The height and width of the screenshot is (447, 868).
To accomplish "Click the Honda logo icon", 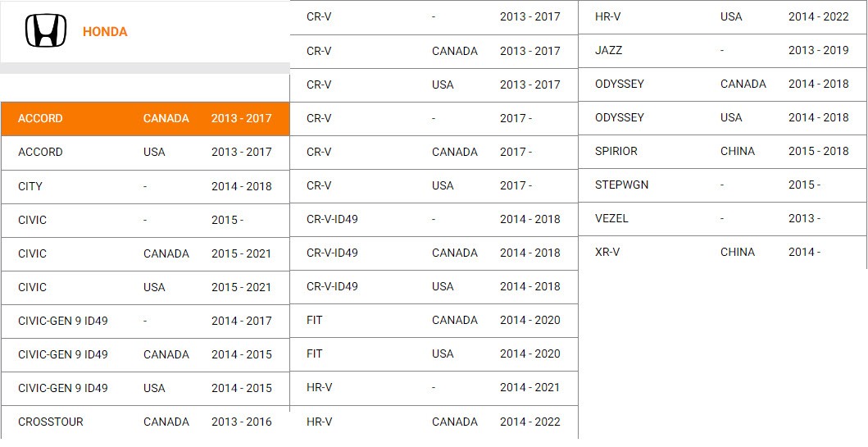I will [x=46, y=31].
